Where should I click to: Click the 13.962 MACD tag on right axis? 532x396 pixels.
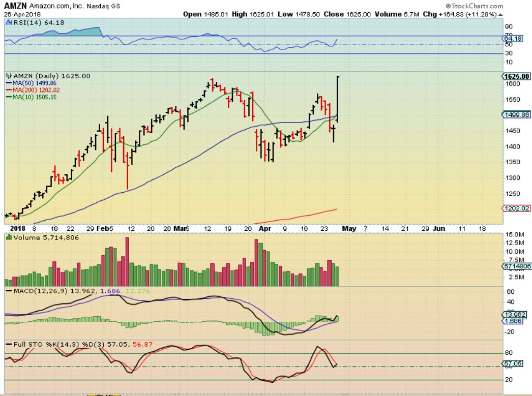[x=514, y=315]
